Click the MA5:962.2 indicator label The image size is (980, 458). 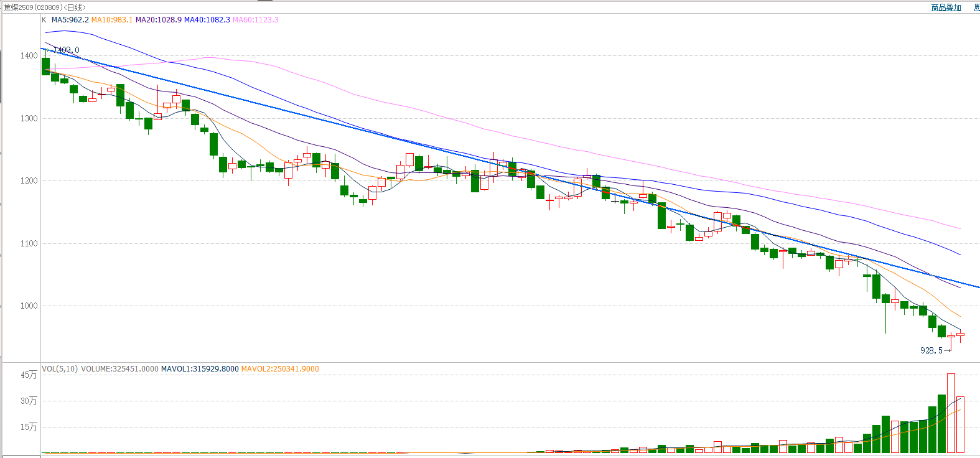point(70,20)
